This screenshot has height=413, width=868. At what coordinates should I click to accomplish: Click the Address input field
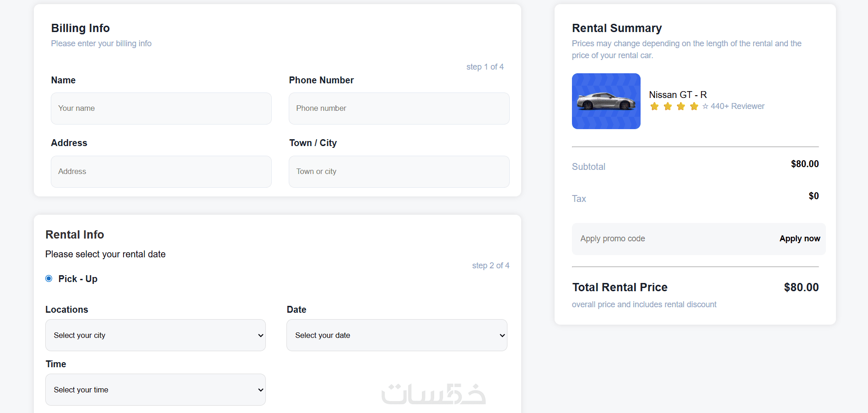coord(161,172)
